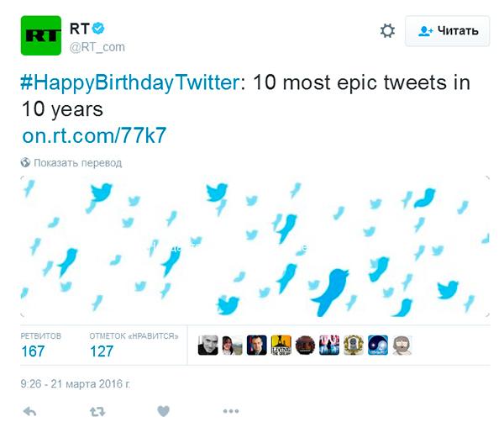
Task: Click the RT account name
Action: pos(79,29)
